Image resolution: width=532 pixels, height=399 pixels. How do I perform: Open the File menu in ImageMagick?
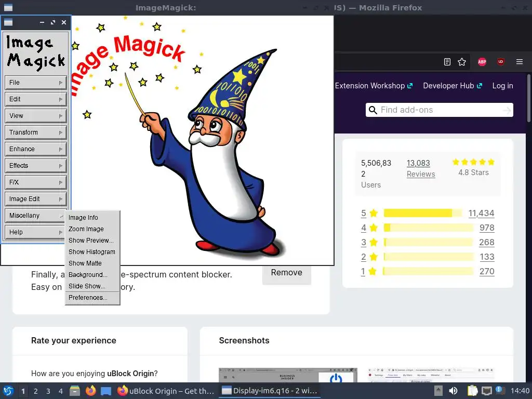35,83
